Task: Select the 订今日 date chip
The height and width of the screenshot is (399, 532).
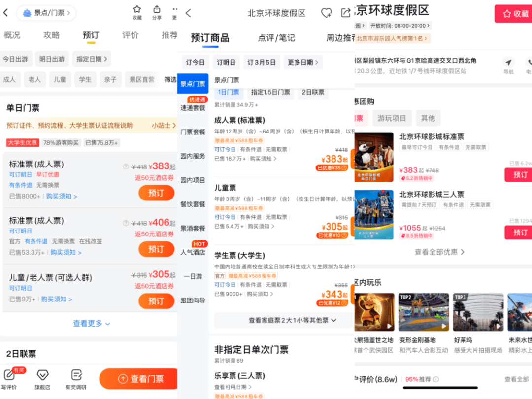Action: pos(195,63)
